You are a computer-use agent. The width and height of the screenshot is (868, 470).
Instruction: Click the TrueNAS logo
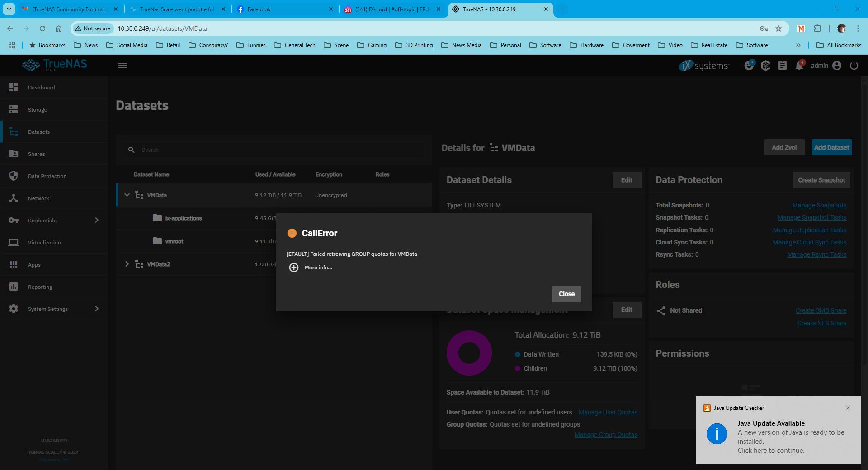[x=54, y=65]
